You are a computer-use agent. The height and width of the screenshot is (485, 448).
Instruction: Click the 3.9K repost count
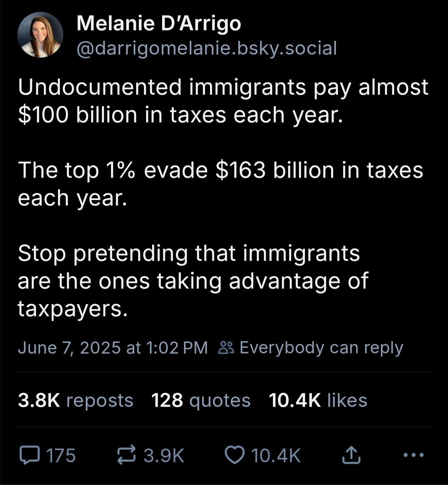point(164,456)
